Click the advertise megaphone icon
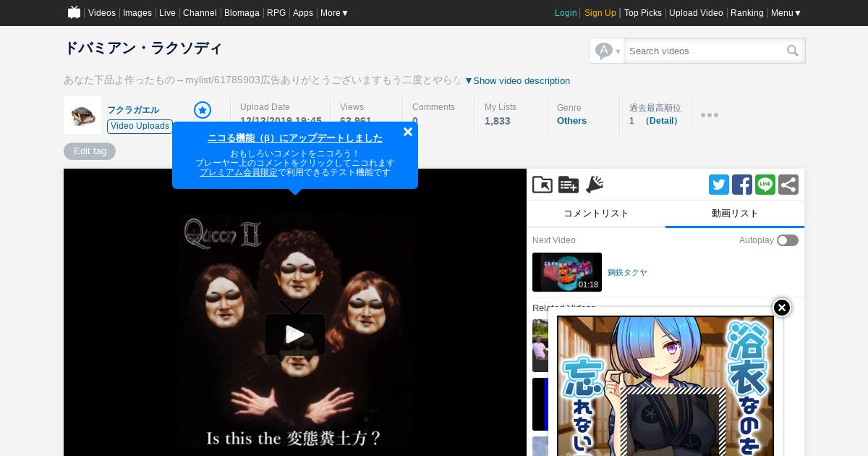Image resolution: width=868 pixels, height=456 pixels. [595, 185]
